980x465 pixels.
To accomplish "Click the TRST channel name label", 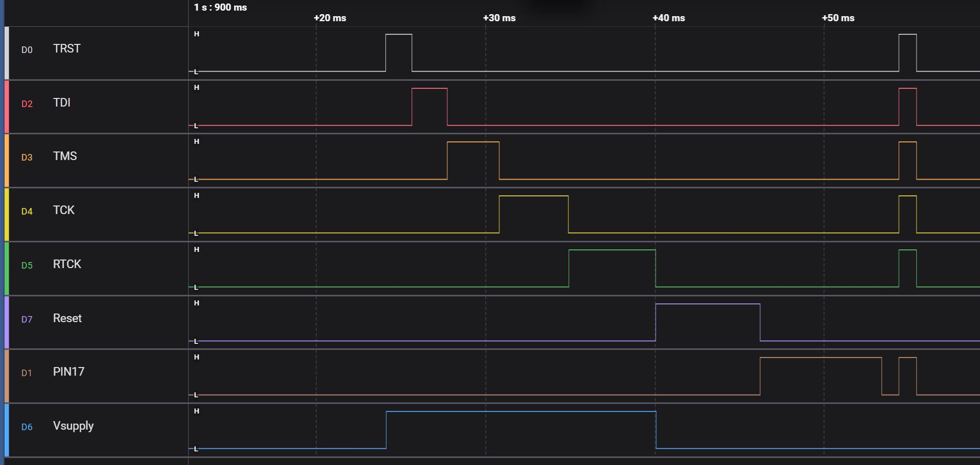I will 67,49.
